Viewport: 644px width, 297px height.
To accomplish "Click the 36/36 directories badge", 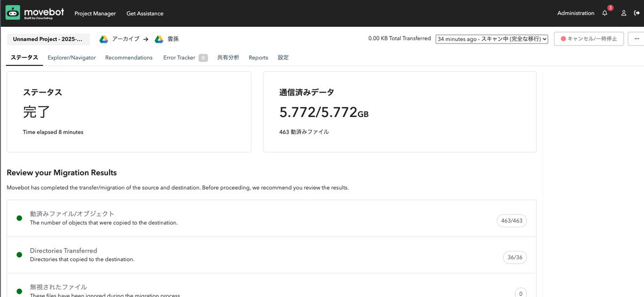I will point(515,257).
